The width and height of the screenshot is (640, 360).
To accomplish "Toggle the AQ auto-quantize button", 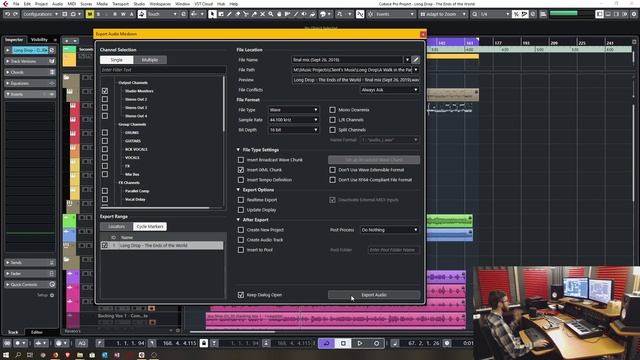I will click(x=82, y=343).
